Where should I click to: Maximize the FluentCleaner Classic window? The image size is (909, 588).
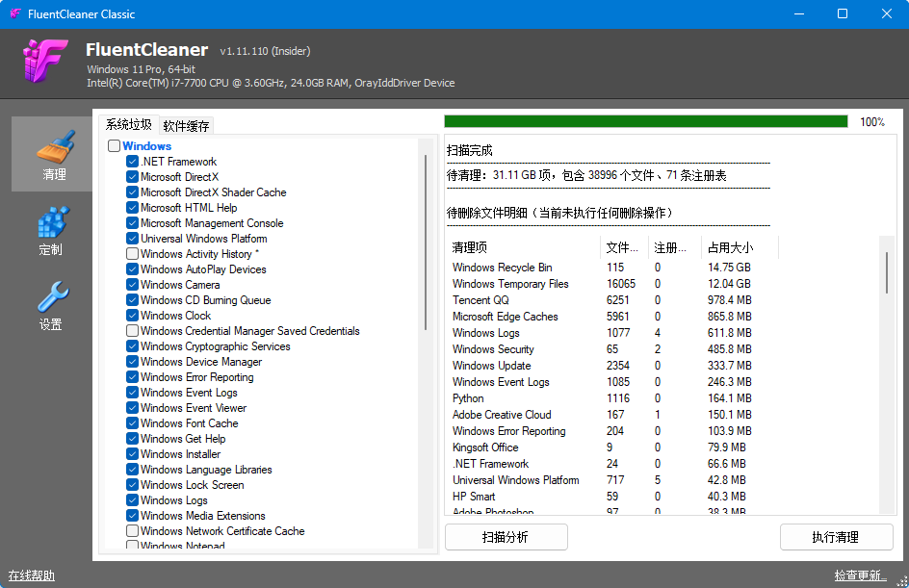point(843,13)
